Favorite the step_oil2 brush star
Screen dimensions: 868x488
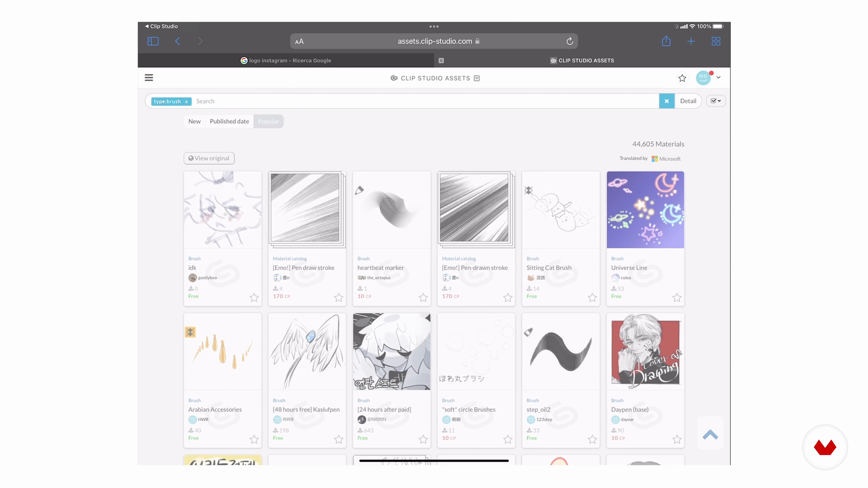[592, 439]
